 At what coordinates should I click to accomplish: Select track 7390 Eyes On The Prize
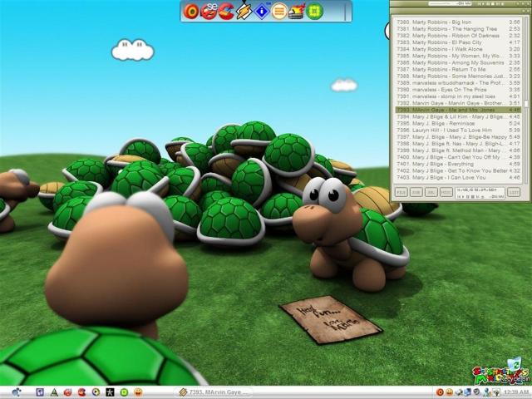coord(458,90)
